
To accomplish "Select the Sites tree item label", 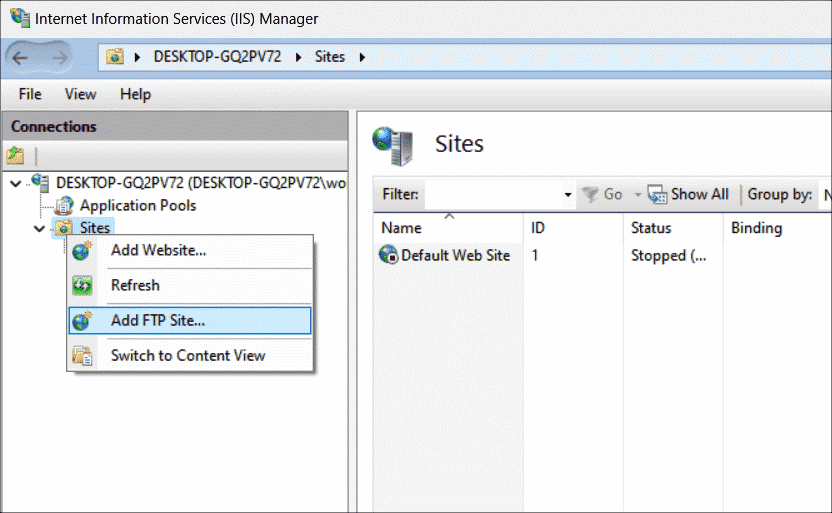I will pos(95,228).
